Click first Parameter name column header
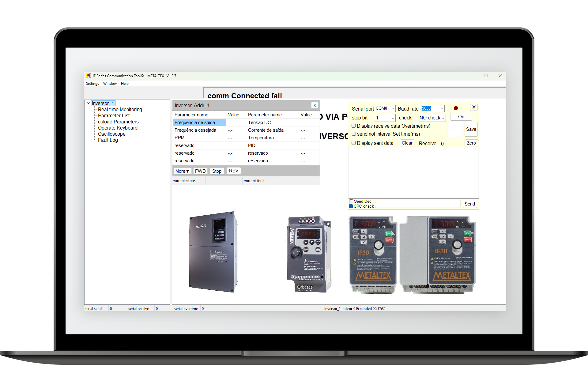The image size is (588, 392). 199,115
